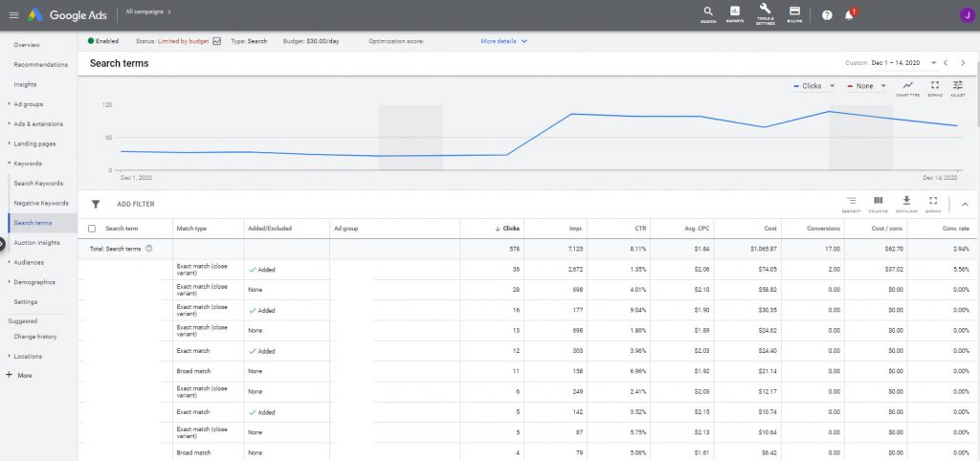Viewport: 980px width, 461px height.
Task: Click the Dec 1, 2020 chart axis label
Action: coord(136,178)
